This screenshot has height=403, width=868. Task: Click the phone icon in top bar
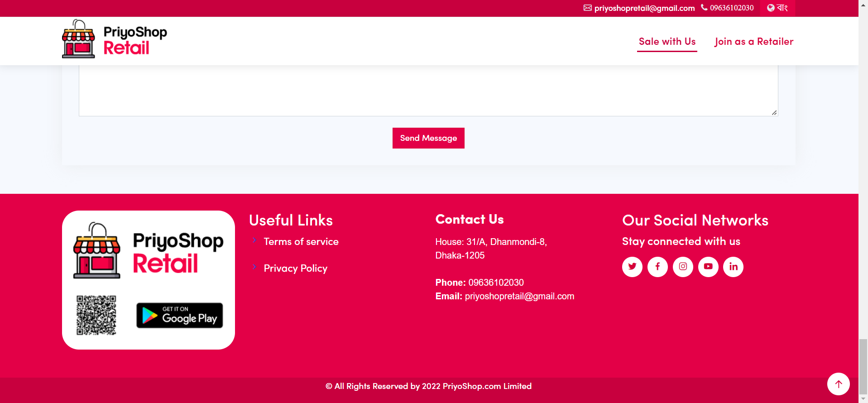(x=704, y=7)
